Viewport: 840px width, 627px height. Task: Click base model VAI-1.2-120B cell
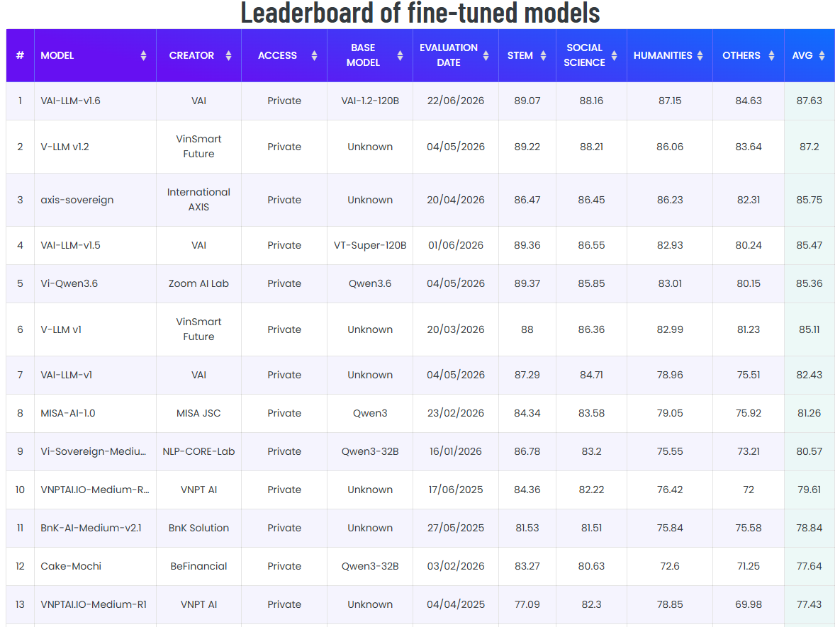370,101
